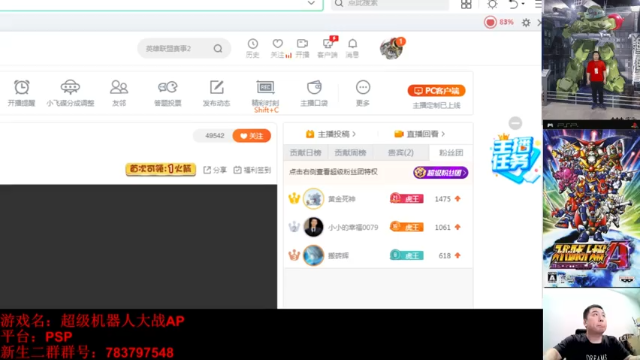The width and height of the screenshot is (640, 360).
Task: Click the 虎王 badge beside 1061
Action: (x=407, y=227)
